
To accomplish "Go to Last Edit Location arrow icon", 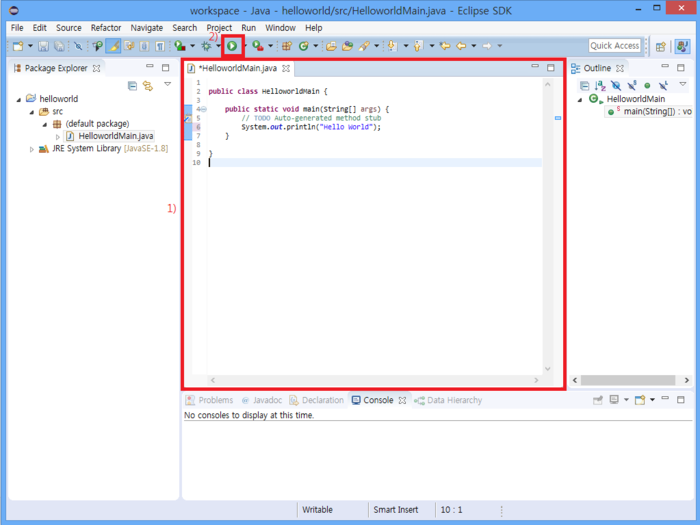I will [x=445, y=46].
